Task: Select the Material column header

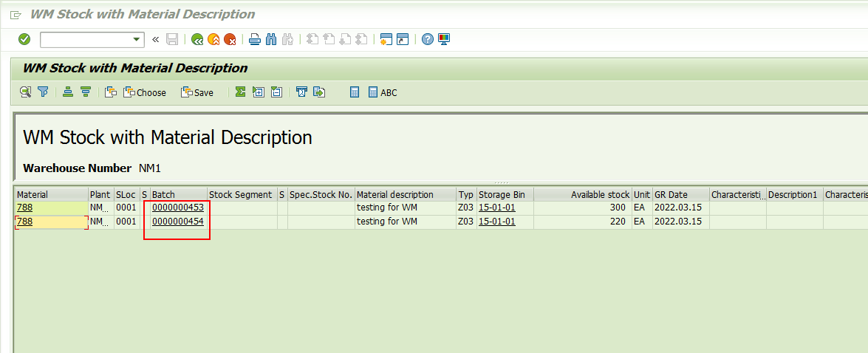Action: coord(51,195)
